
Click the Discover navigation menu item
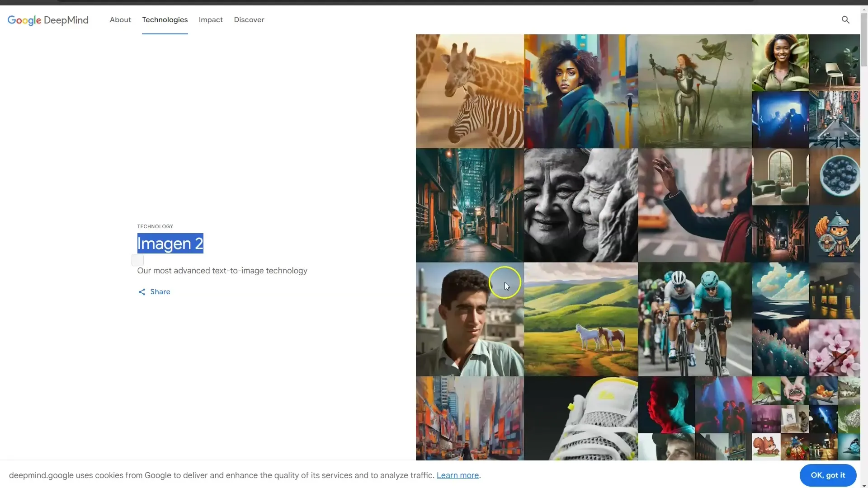(x=249, y=20)
